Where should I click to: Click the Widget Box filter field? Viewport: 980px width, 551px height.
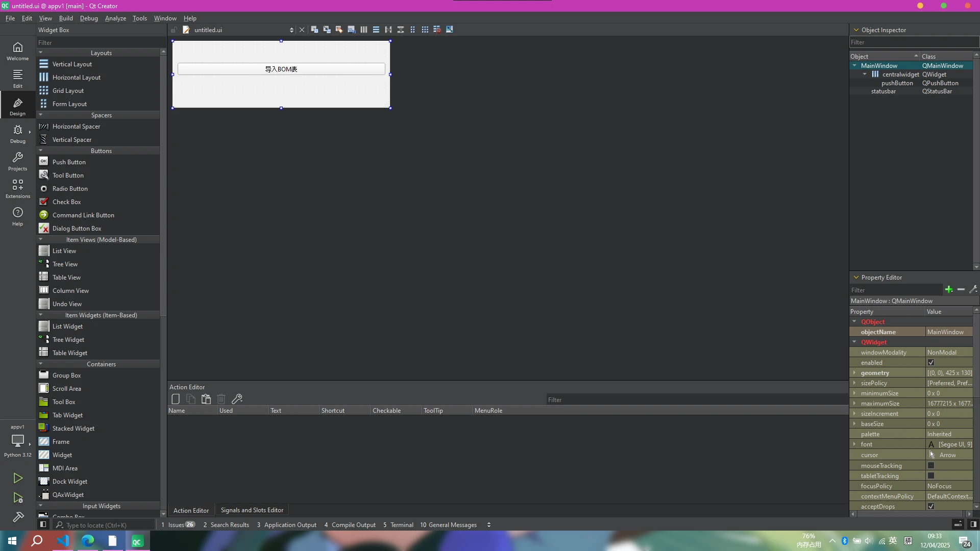coord(97,42)
